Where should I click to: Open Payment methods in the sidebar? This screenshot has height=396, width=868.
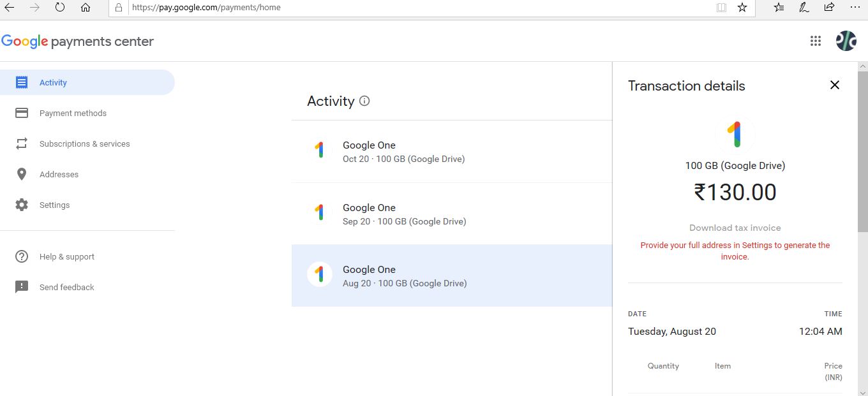pyautogui.click(x=73, y=113)
